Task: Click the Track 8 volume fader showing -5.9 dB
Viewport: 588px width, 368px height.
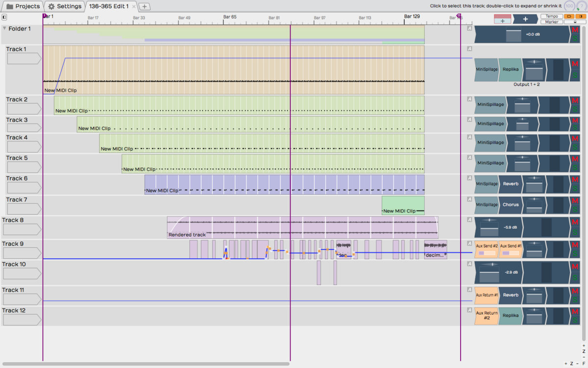Action: 490,227
